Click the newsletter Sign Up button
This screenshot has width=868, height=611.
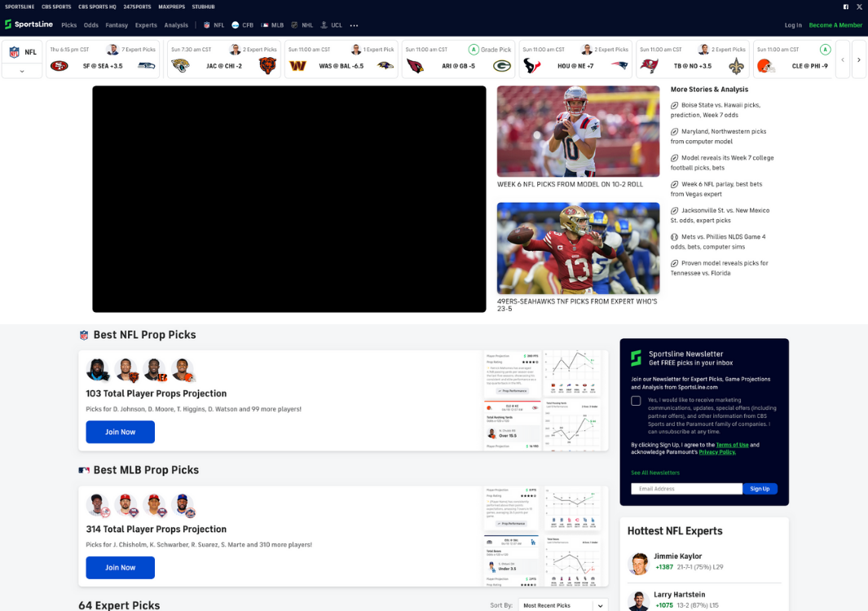[x=760, y=489]
